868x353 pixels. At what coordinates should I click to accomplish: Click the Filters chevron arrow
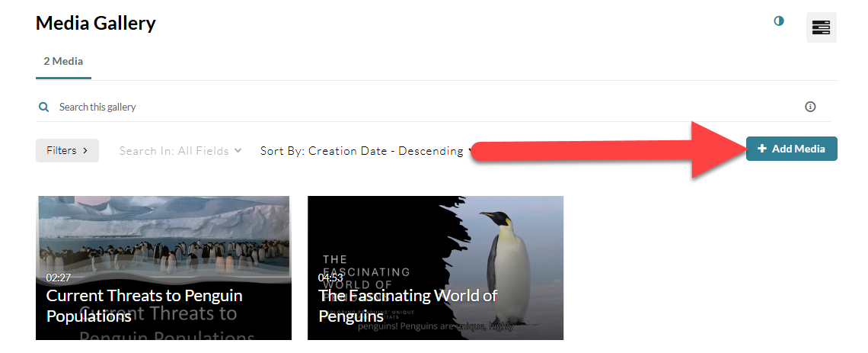[x=85, y=151]
